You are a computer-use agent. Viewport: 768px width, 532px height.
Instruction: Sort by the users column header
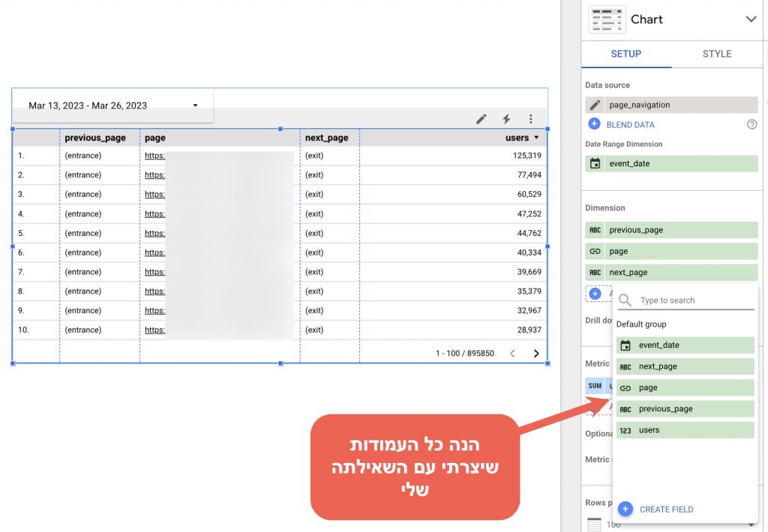pyautogui.click(x=521, y=138)
